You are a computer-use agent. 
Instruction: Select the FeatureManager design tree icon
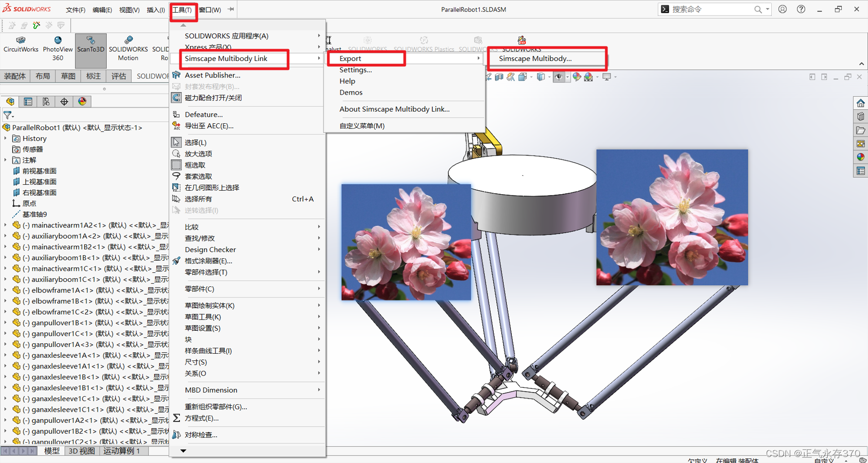tap(10, 101)
